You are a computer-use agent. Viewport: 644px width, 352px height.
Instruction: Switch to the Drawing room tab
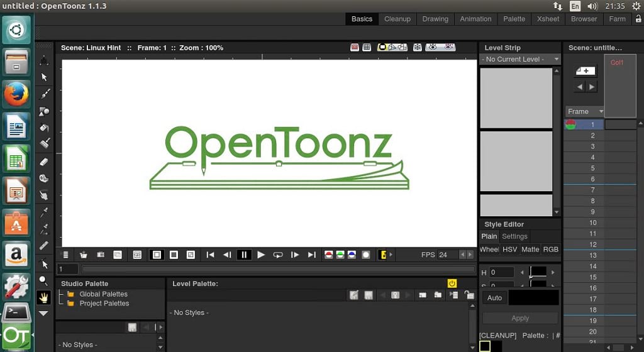(435, 19)
